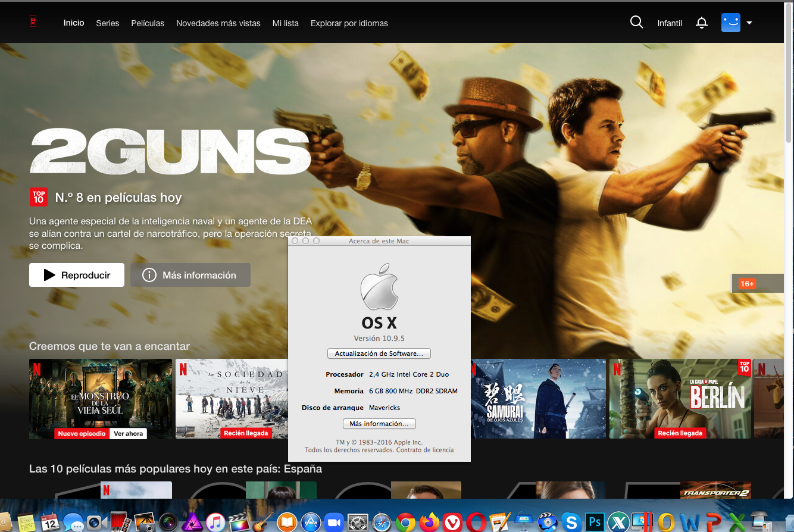This screenshot has width=794, height=532.
Task: Select Explorar por idiomas
Action: (349, 23)
